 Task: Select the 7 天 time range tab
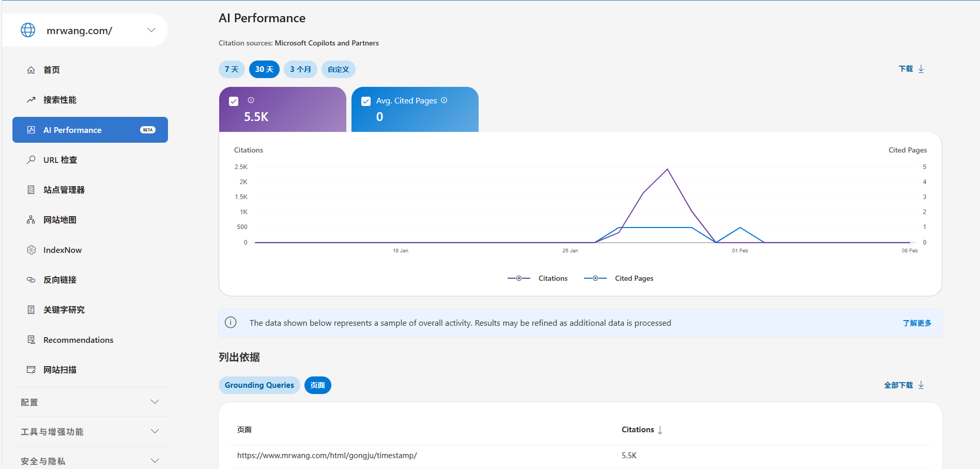[x=232, y=69]
